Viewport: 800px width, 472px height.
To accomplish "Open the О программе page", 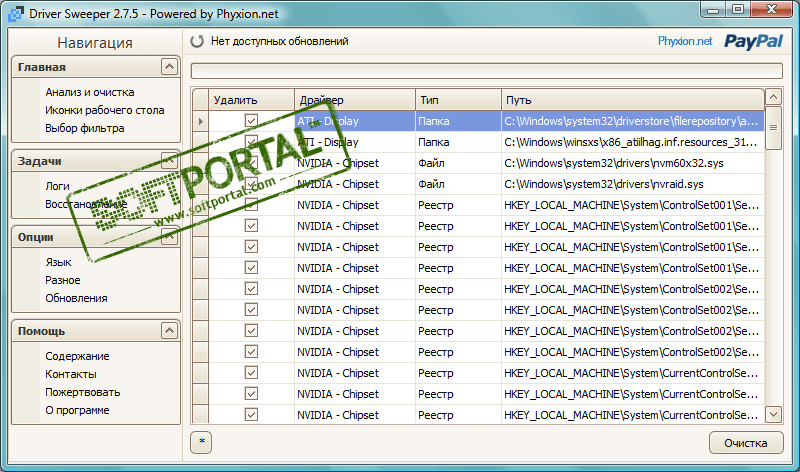I will pos(77,410).
